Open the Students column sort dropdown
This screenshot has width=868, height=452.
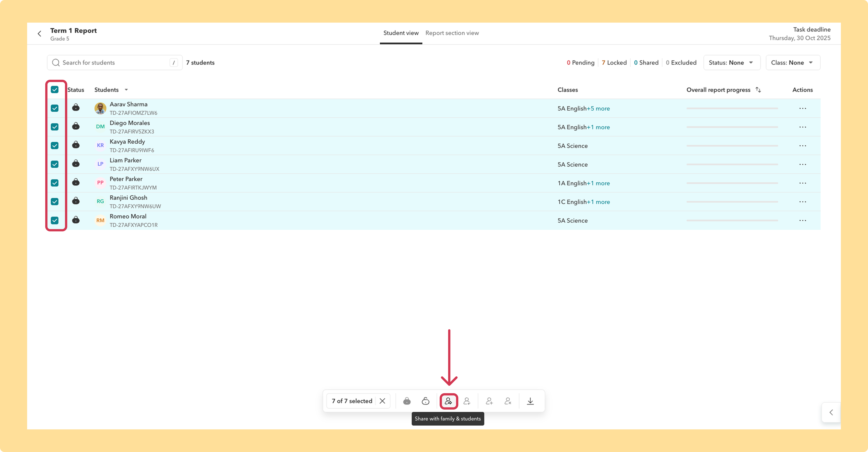(x=126, y=90)
